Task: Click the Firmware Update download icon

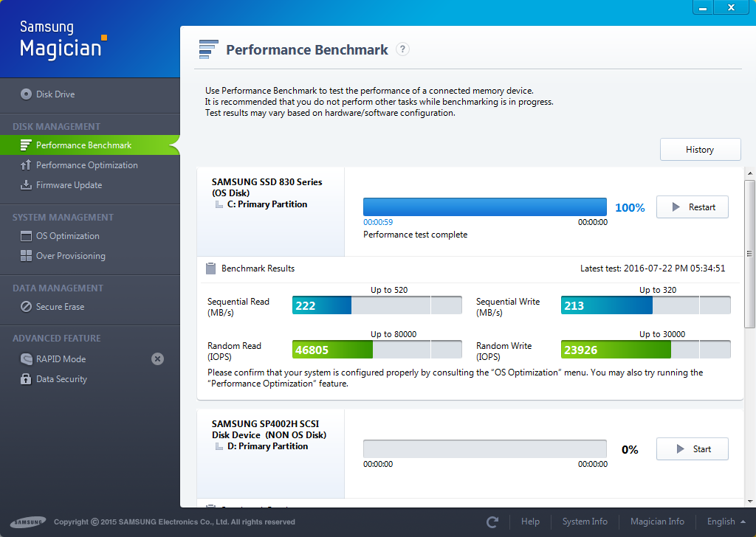Action: [x=26, y=185]
